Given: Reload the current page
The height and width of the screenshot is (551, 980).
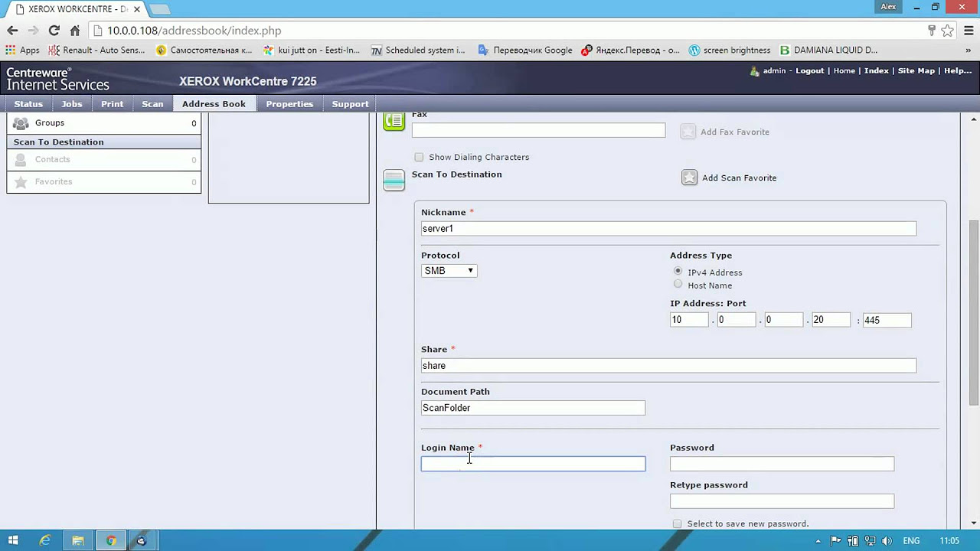Looking at the screenshot, I should [54, 31].
